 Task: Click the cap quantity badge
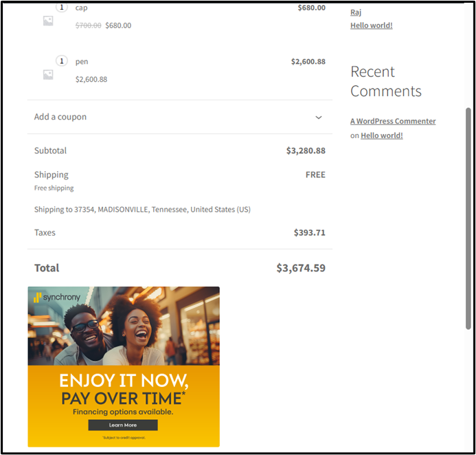[x=61, y=8]
